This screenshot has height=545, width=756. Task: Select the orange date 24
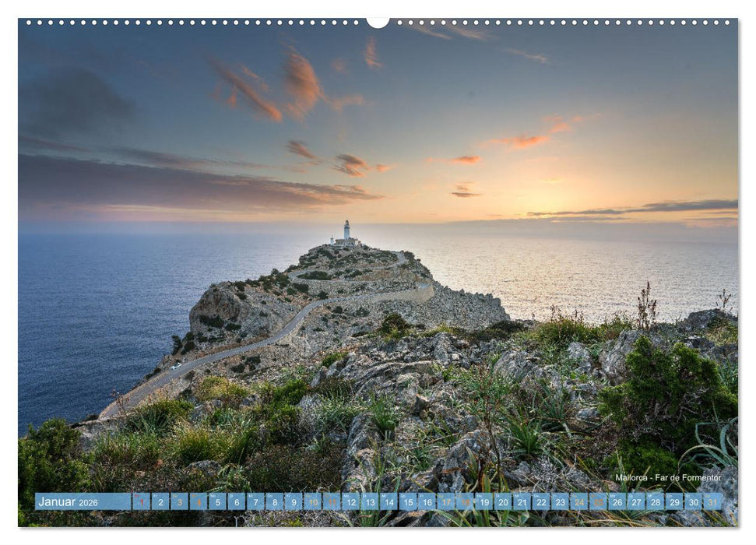coord(580,505)
